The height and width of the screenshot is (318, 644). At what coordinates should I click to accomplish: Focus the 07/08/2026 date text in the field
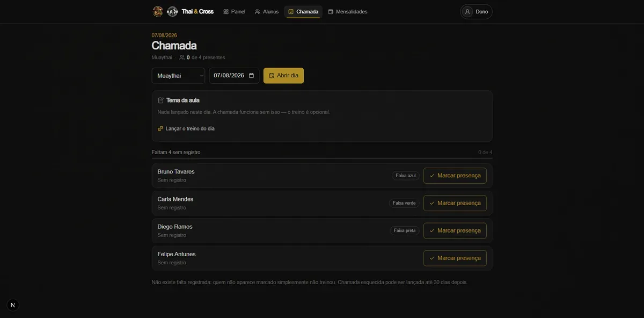click(229, 76)
